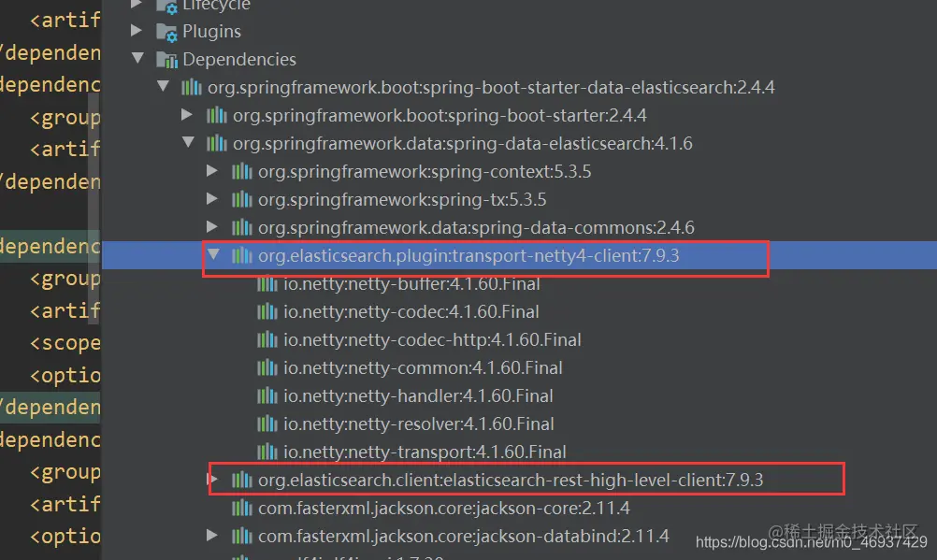Collapse transport-netty4-client:7.9.3 dependency
Screen dimensions: 937x560
point(213,254)
